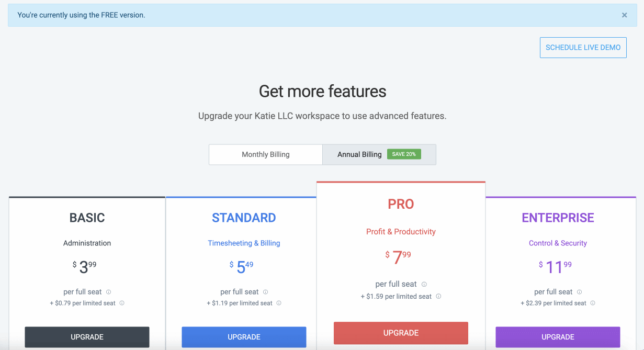Click the SAVE 20% badge
Screen dimensions: 644x350
404,154
